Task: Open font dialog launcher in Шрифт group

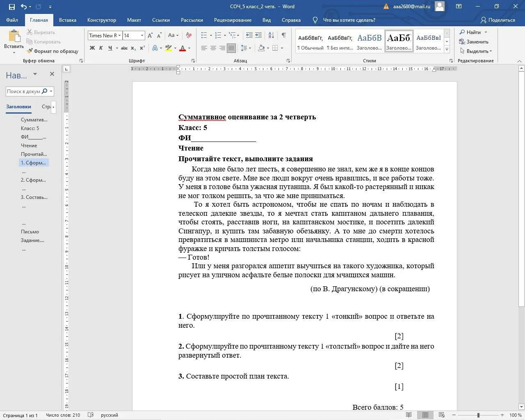Action: [x=193, y=61]
